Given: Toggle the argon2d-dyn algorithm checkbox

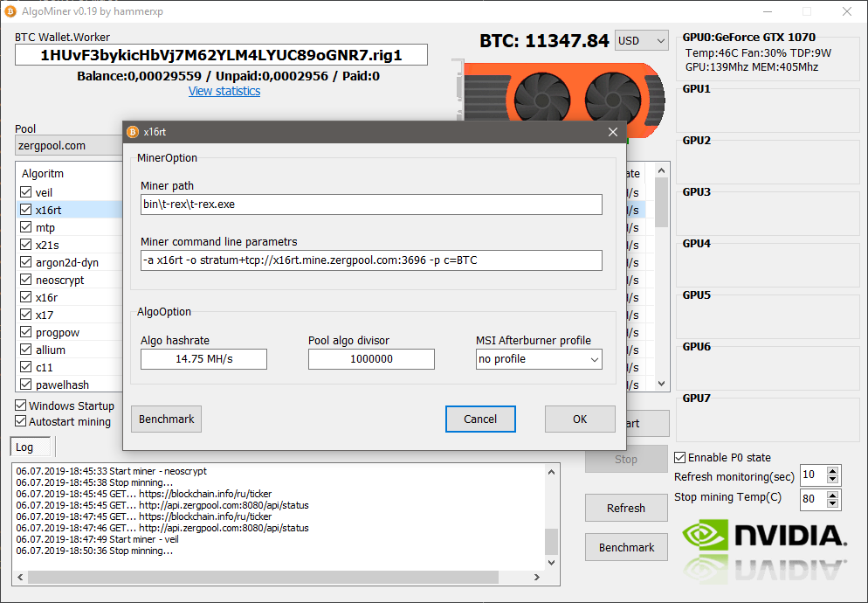Looking at the screenshot, I should point(25,262).
